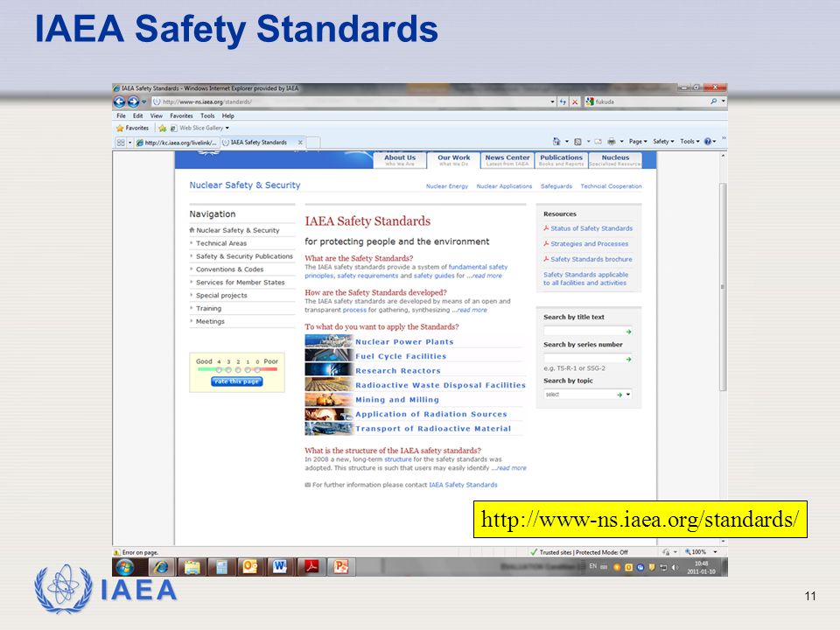The width and height of the screenshot is (840, 630).
Task: Open Windows Explorer folder on taskbar
Action: (x=192, y=567)
